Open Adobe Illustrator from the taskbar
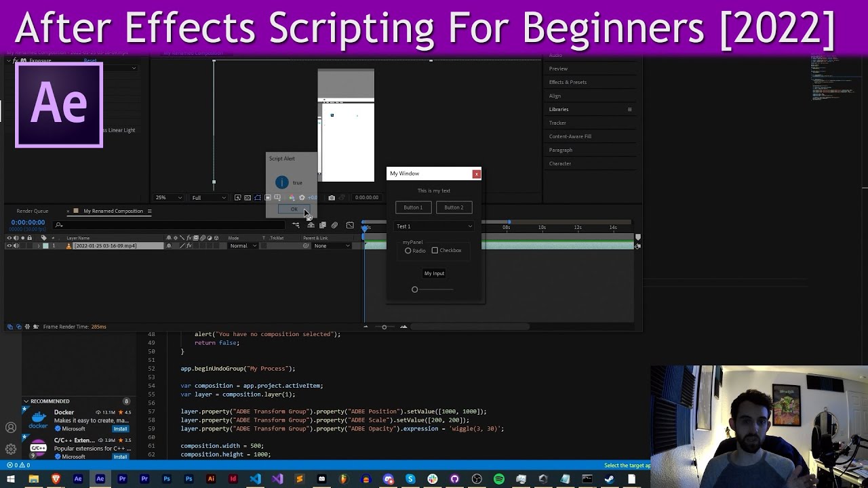 coord(211,479)
